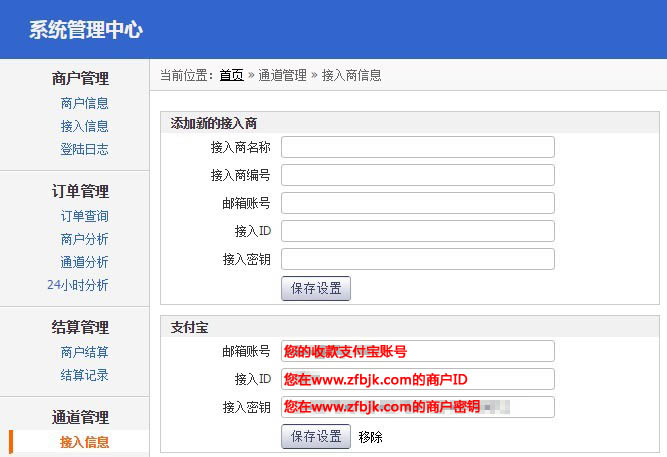Viewport: 667px width, 457px height.
Task: Click the 支付宝 接入密钥 field
Action: (418, 407)
